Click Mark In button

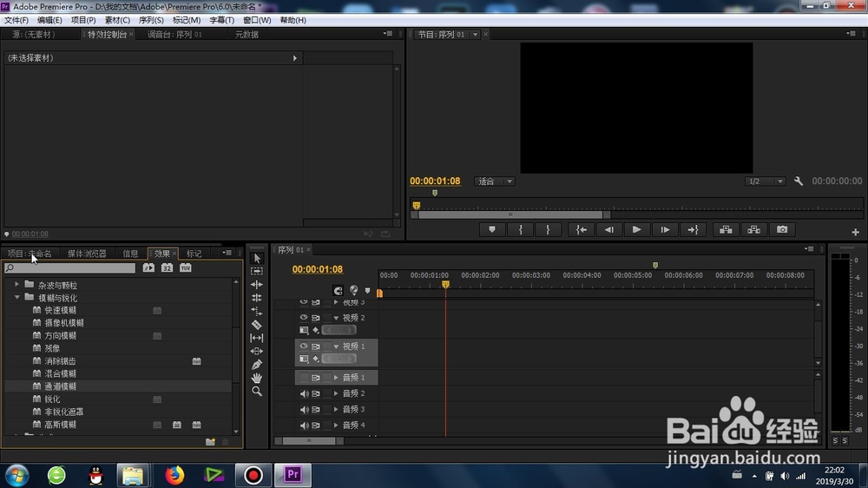pyautogui.click(x=520, y=229)
